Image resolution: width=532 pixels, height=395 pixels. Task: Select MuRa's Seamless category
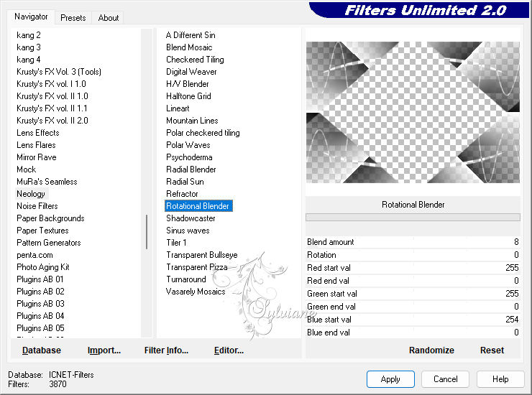[47, 182]
